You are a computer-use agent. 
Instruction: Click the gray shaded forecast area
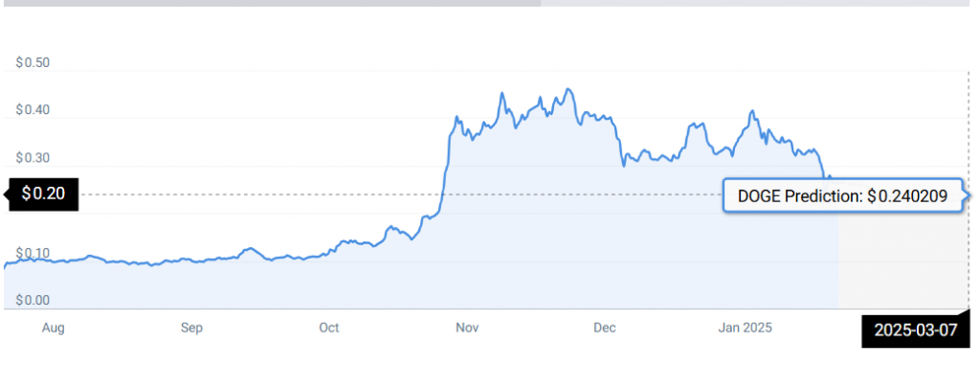[903, 261]
